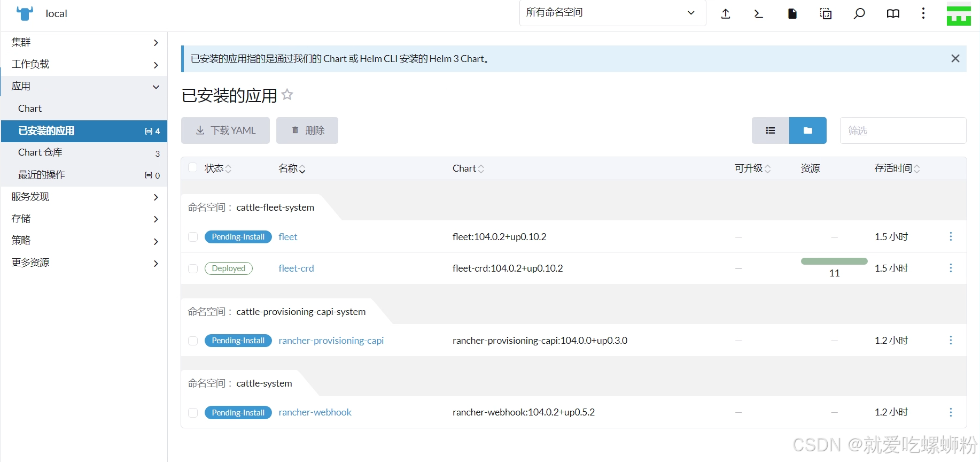Sort by the 名称 column
The height and width of the screenshot is (462, 980).
[x=292, y=168]
